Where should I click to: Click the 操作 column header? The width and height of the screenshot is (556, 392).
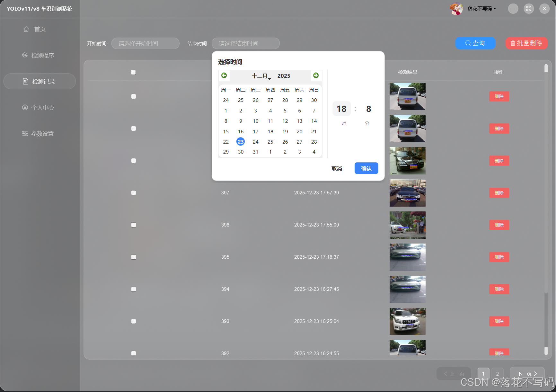(x=499, y=72)
